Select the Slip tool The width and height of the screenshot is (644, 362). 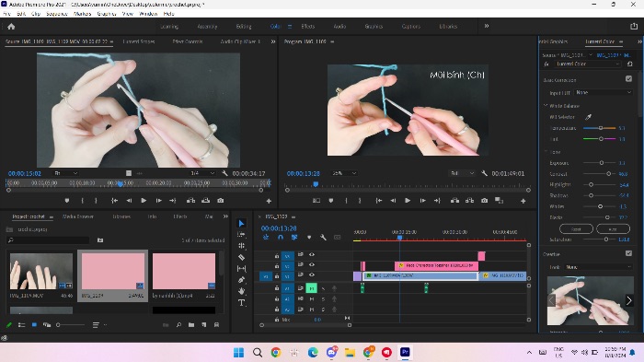pyautogui.click(x=241, y=269)
